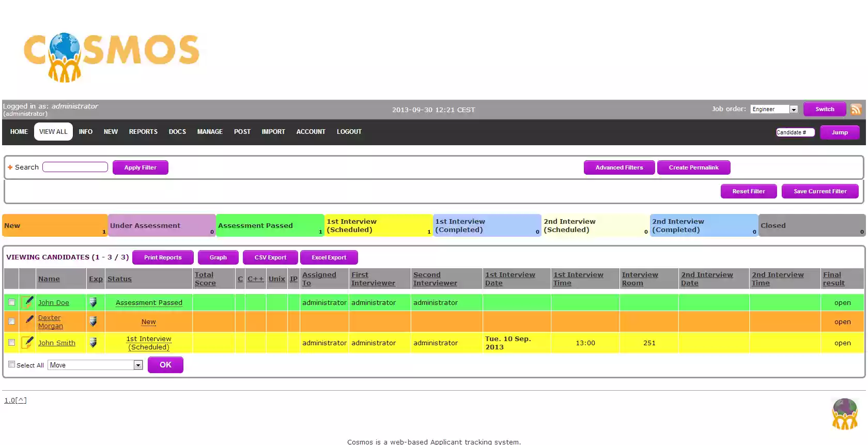This screenshot has width=868, height=445.
Task: Open the NEW menu item
Action: point(111,132)
